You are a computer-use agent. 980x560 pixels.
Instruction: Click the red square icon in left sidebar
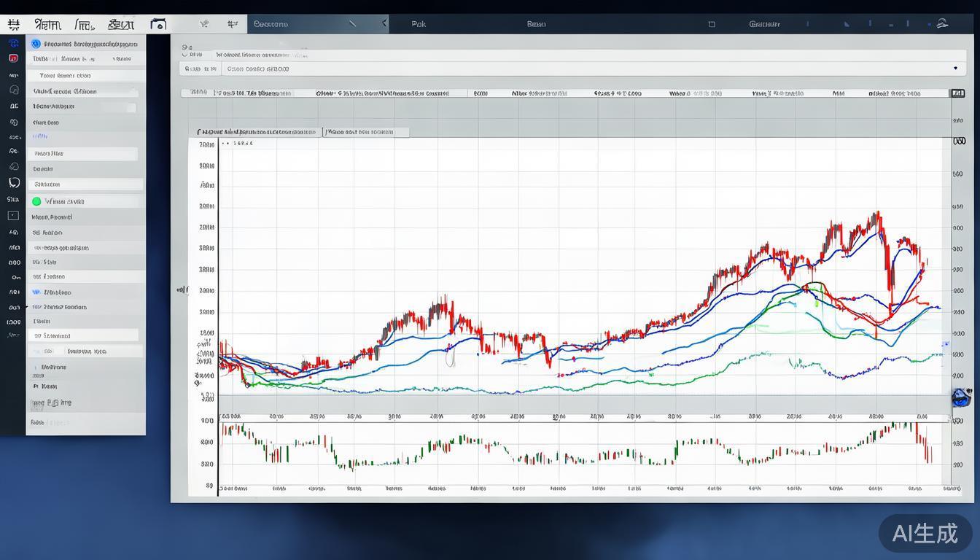click(13, 58)
